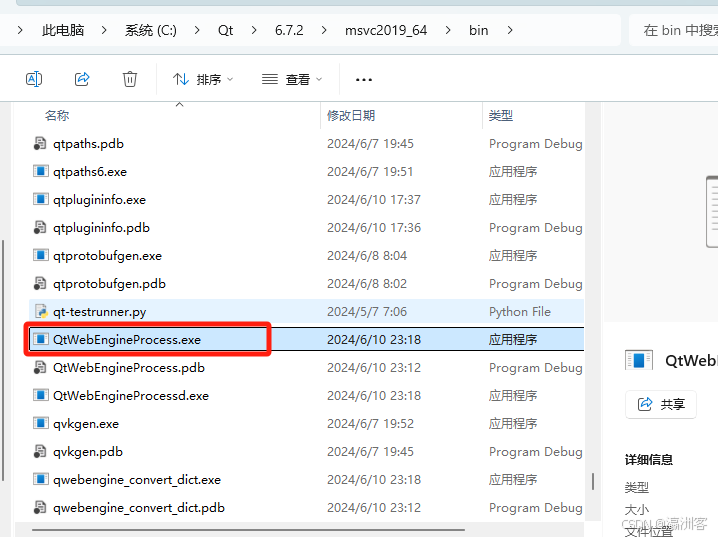Select Qt folder in the breadcrumb path
The height and width of the screenshot is (537, 718).
[225, 30]
